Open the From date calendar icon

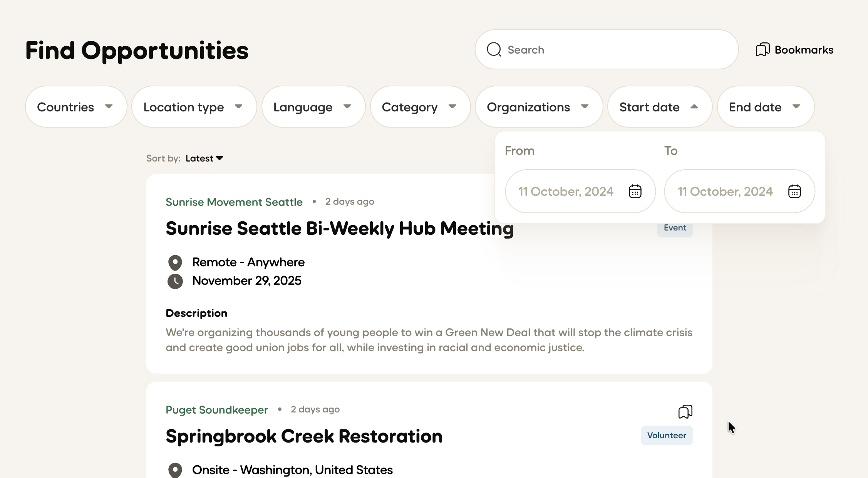click(x=635, y=191)
